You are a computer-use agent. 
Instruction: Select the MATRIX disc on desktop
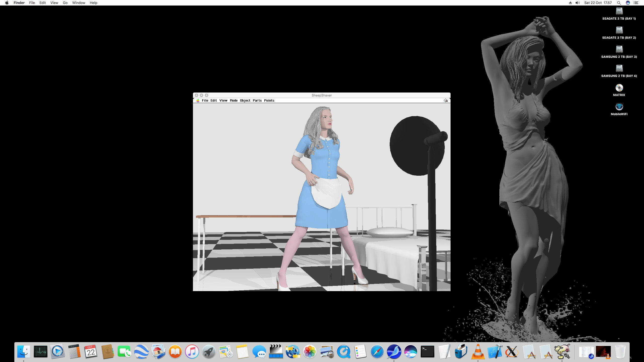point(619,90)
